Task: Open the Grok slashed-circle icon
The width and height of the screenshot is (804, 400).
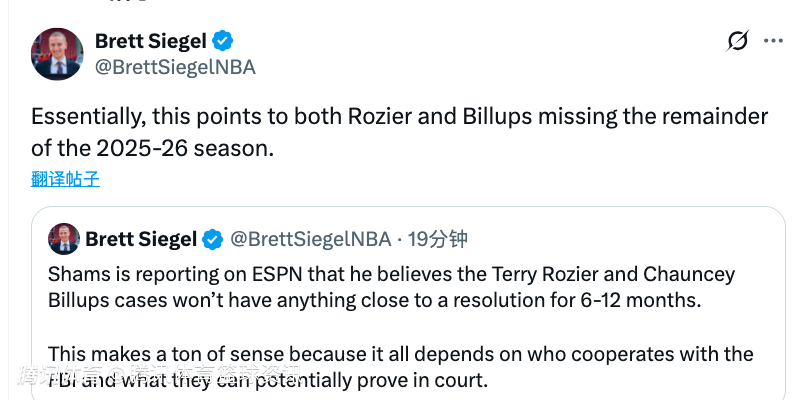Action: pos(738,41)
